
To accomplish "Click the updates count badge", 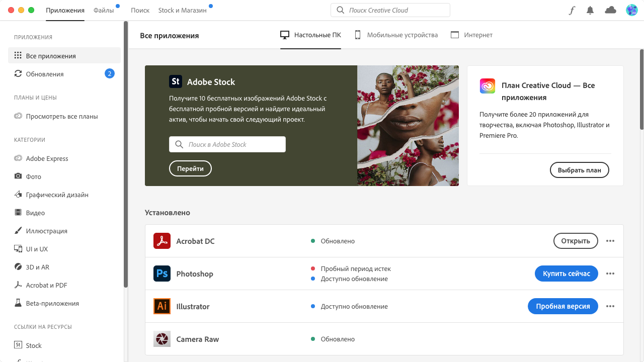I will click(110, 74).
